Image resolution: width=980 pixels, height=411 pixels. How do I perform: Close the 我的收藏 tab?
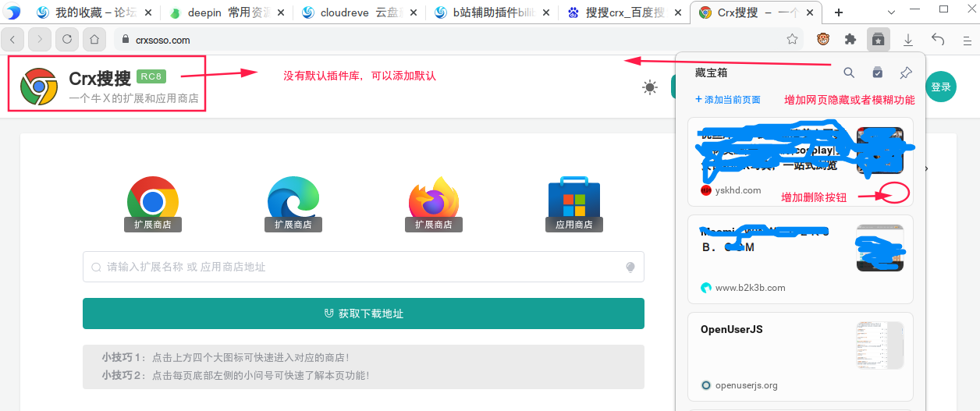pos(147,12)
